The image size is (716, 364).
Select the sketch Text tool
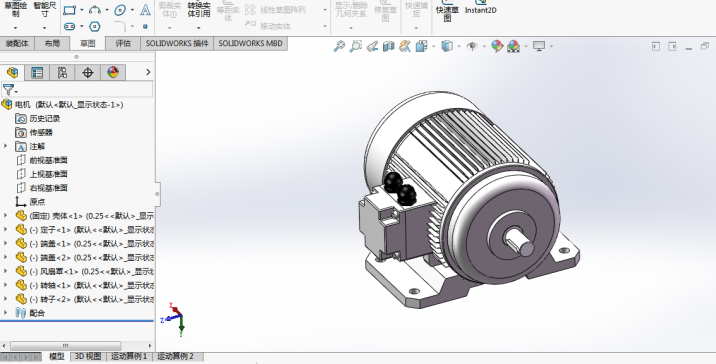pyautogui.click(x=145, y=10)
